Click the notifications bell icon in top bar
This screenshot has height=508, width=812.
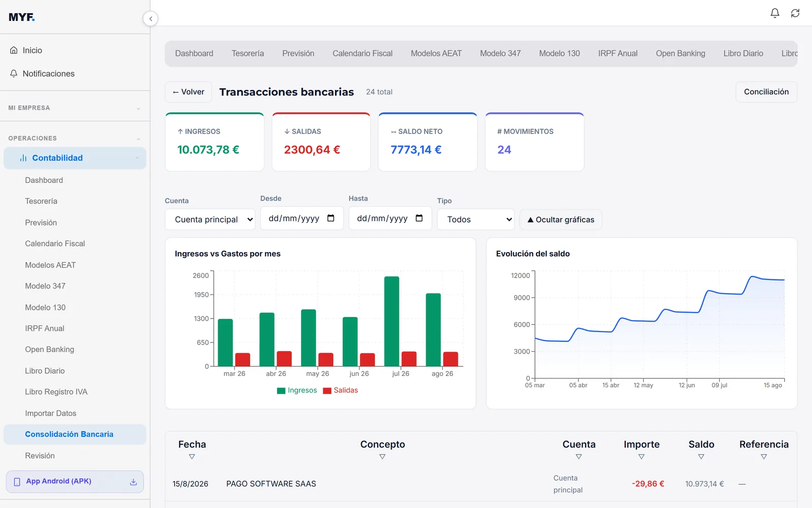pos(775,13)
